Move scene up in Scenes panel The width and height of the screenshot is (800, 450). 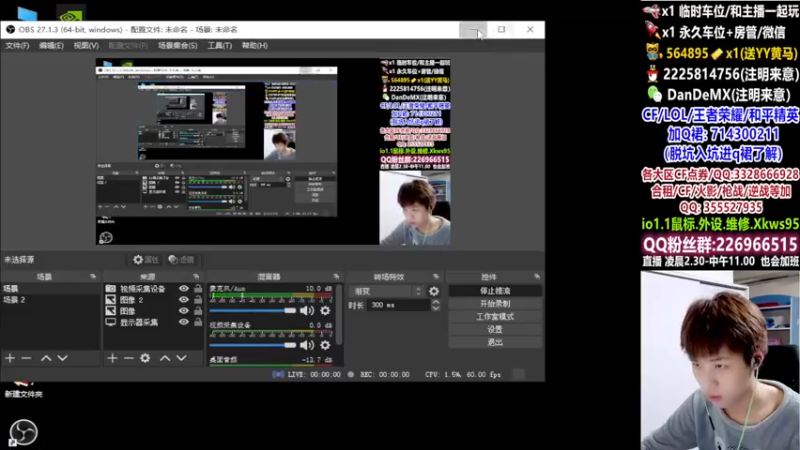[x=46, y=358]
